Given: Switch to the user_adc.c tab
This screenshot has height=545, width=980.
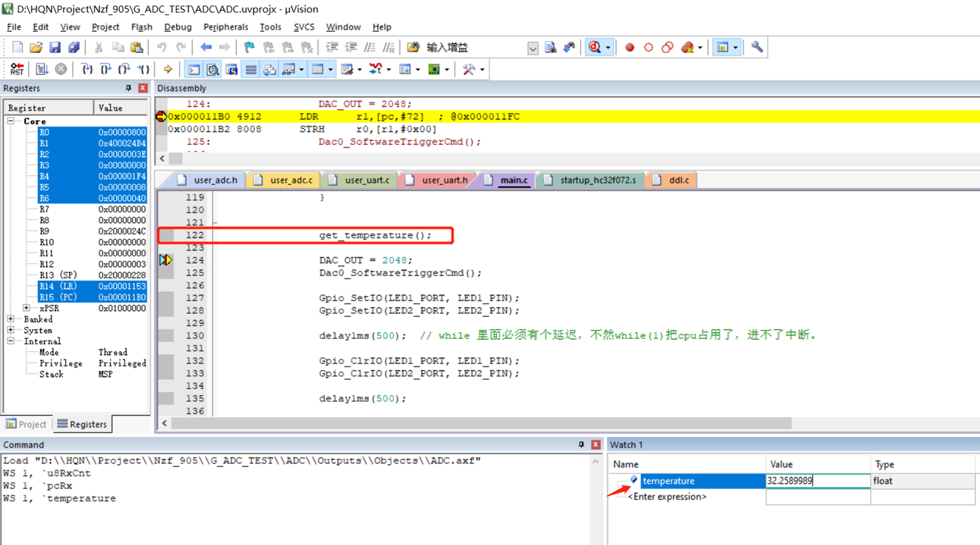Looking at the screenshot, I should [x=291, y=180].
